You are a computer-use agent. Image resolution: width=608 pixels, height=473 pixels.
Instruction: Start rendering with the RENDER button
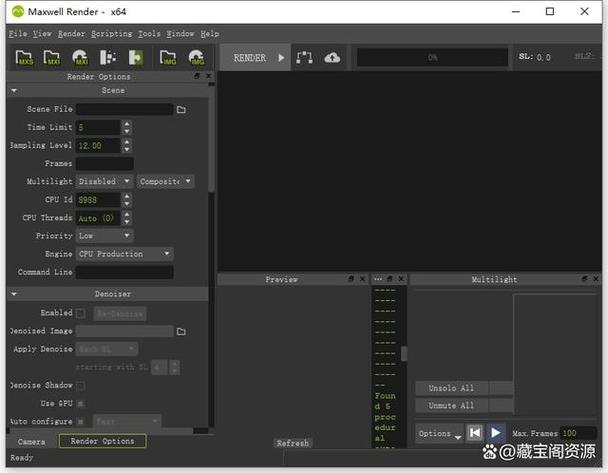click(255, 57)
